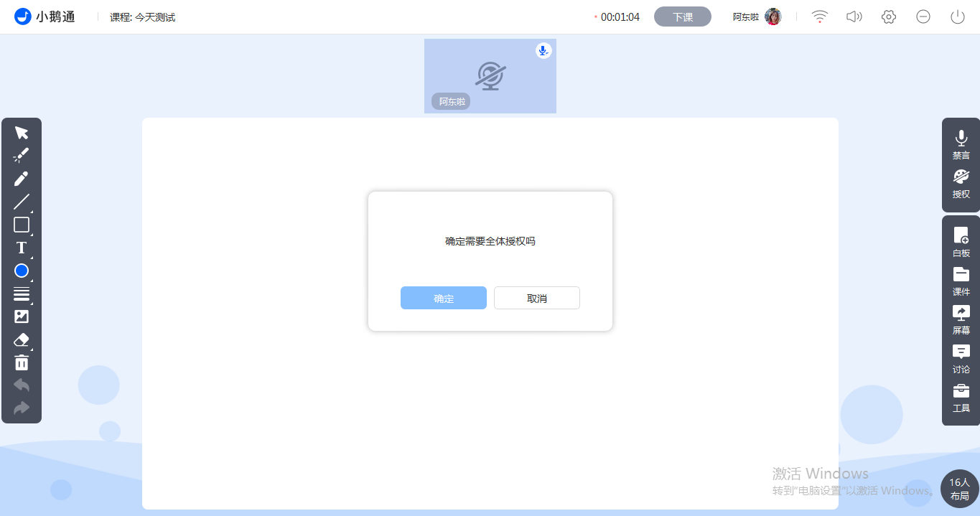Start 屏幕 screen sharing

coord(961,320)
